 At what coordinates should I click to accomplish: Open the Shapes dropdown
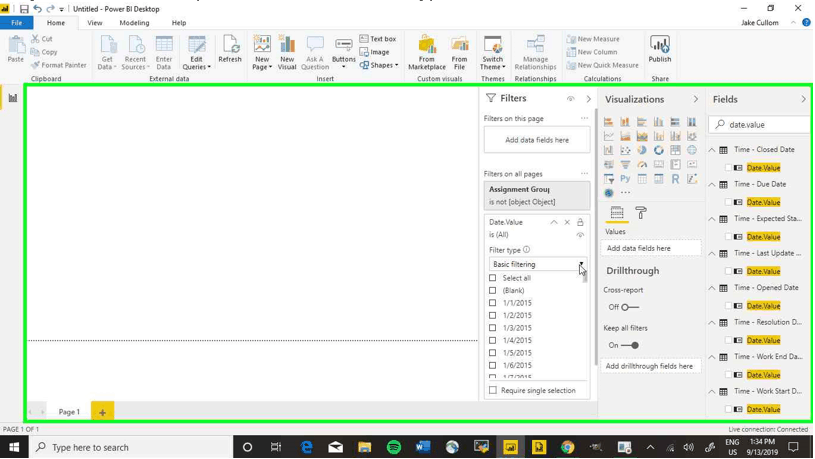pyautogui.click(x=379, y=65)
